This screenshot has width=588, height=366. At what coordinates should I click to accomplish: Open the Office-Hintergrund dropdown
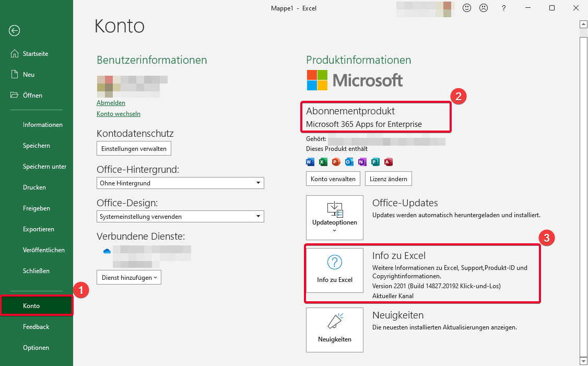tap(180, 183)
